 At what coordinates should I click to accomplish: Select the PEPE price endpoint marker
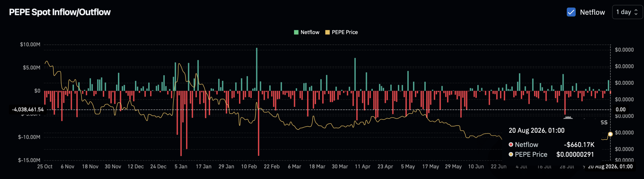click(x=610, y=134)
